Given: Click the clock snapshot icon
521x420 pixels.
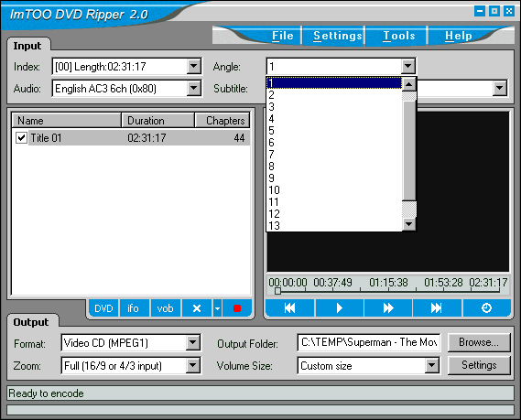Looking at the screenshot, I should click(x=487, y=308).
